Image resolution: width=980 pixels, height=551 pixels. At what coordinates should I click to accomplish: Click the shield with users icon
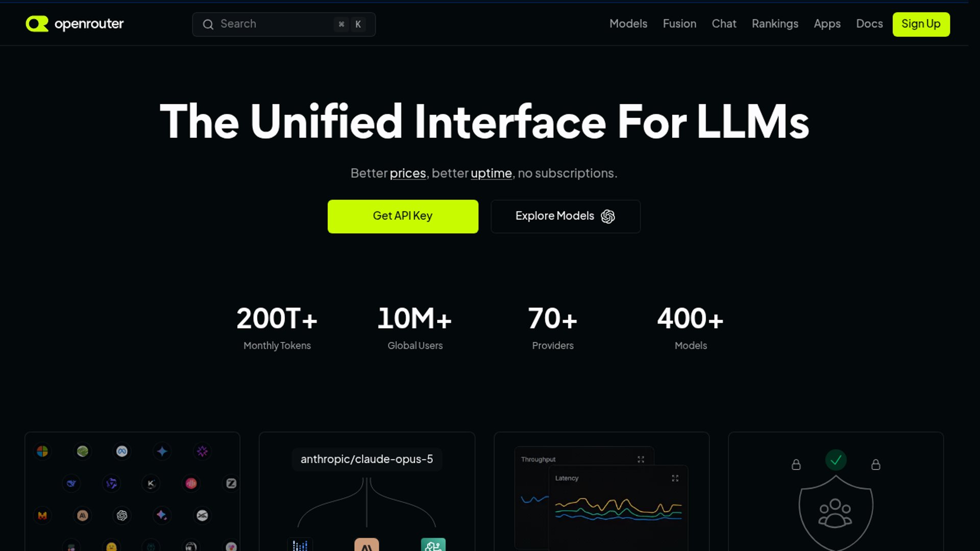tap(836, 513)
